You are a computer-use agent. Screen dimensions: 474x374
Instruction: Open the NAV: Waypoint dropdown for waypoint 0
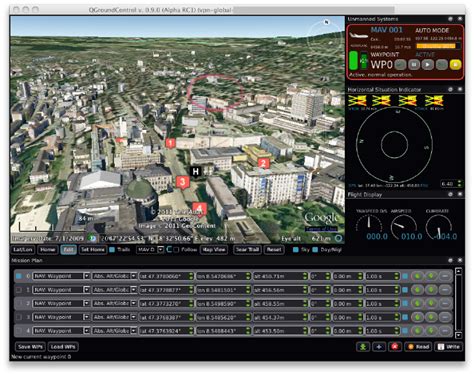click(x=61, y=276)
